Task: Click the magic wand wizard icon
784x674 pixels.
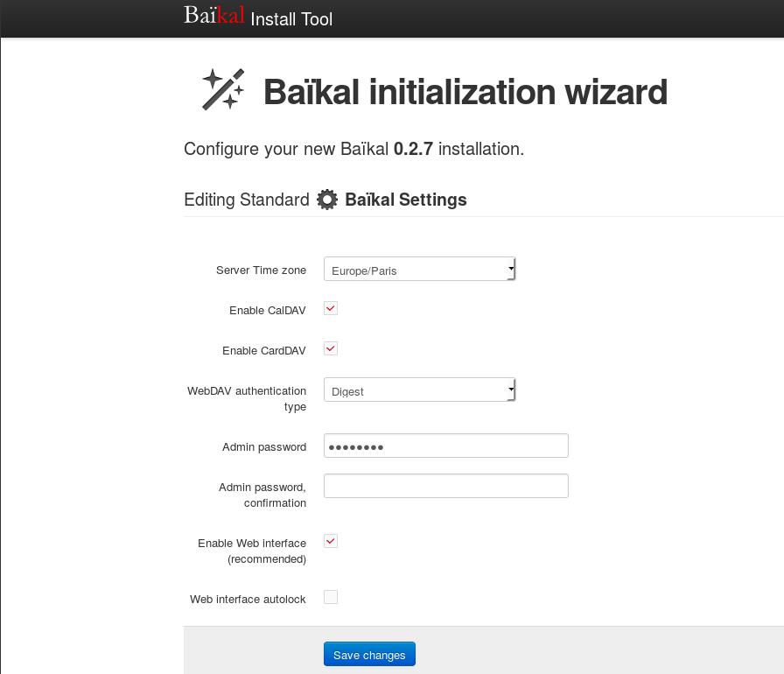Action: point(223,89)
